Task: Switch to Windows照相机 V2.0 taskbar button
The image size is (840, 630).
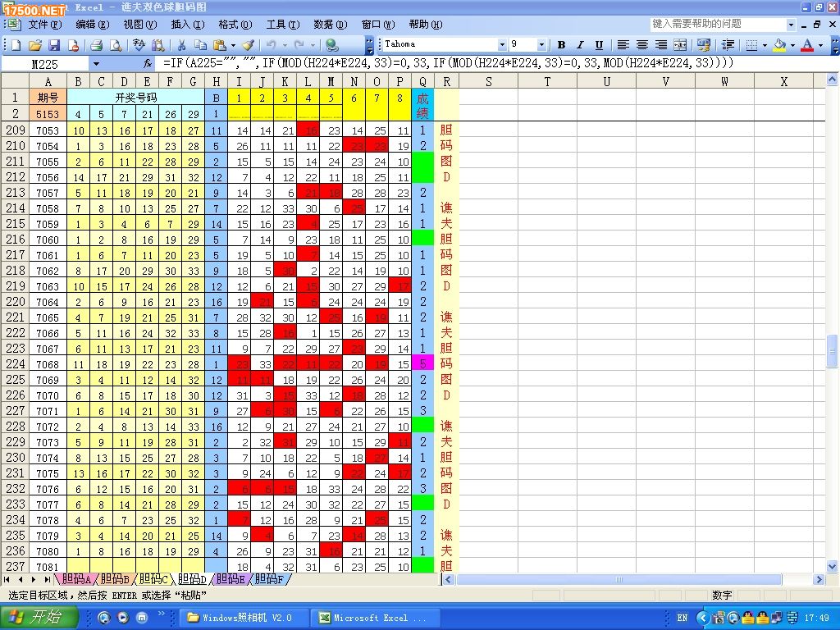Action: 244,618
